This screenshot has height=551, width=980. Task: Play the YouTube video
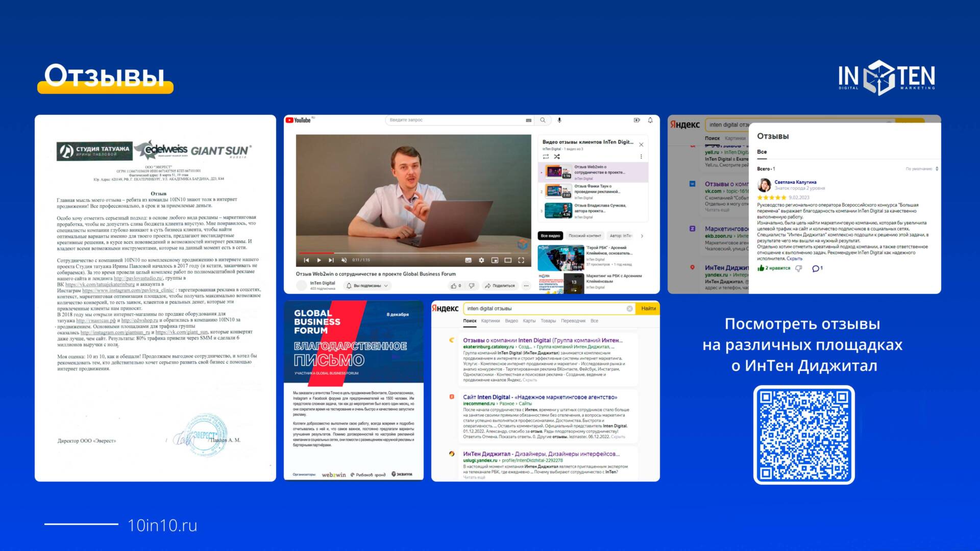[x=318, y=260]
